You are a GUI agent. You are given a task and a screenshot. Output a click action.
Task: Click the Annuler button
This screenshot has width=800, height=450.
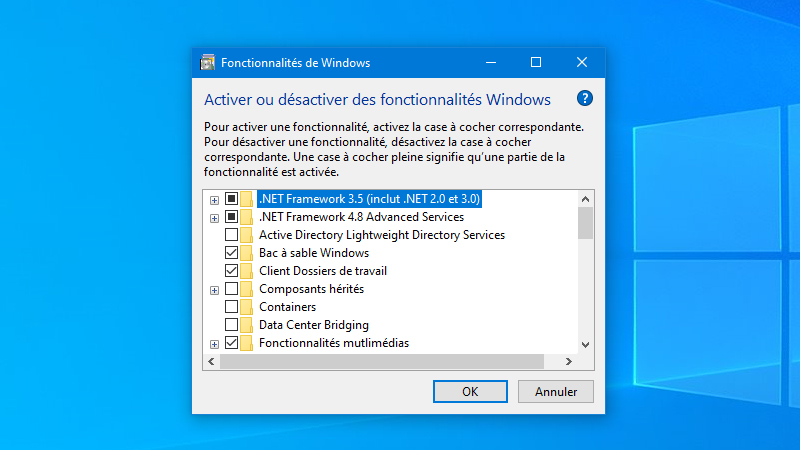[556, 391]
